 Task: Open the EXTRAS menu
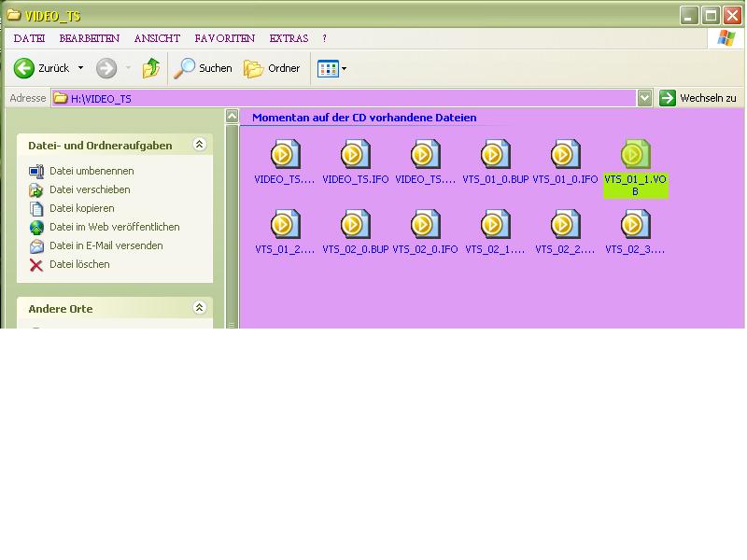point(289,38)
